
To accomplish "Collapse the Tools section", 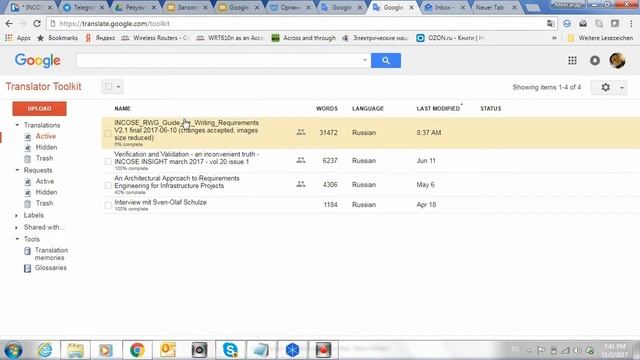I will coord(17,239).
